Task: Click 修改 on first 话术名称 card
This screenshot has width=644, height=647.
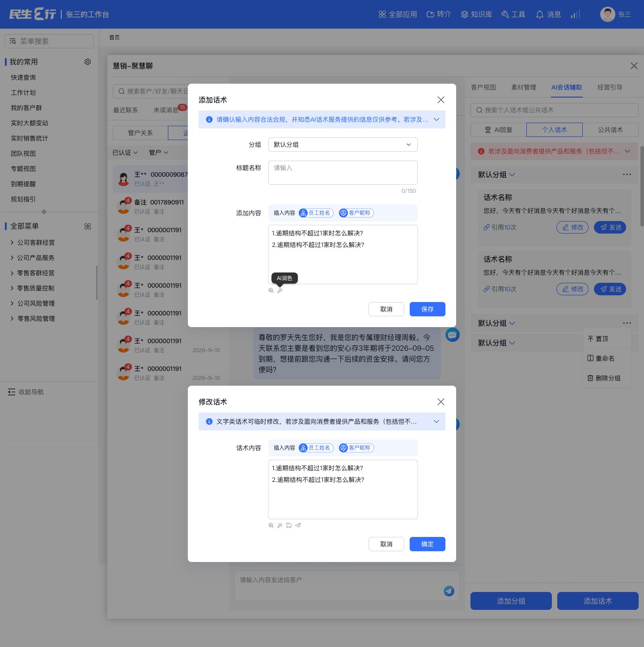Action: [x=572, y=227]
